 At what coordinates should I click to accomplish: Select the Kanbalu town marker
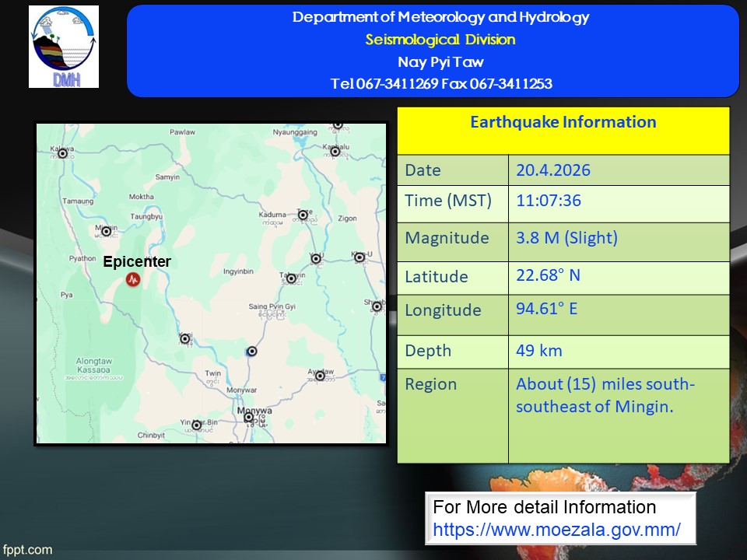pos(335,152)
